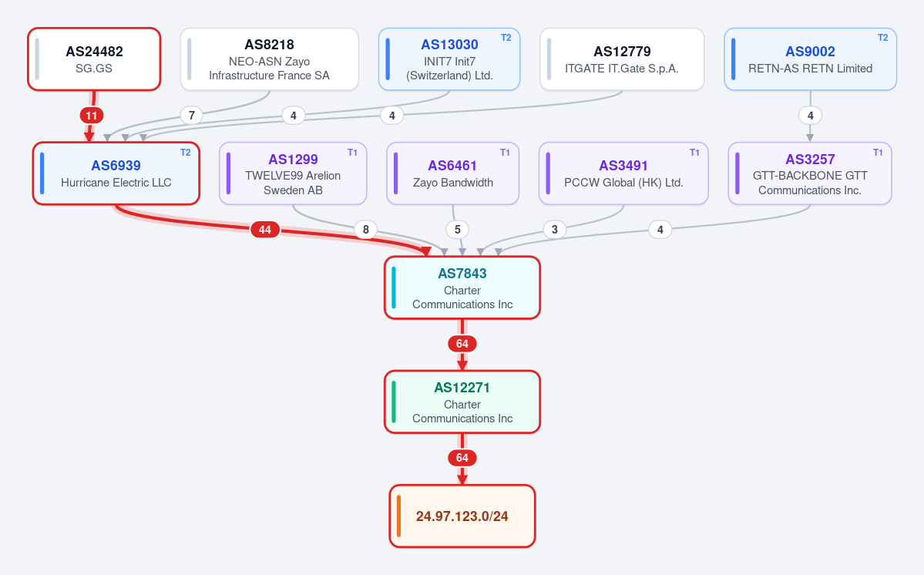Click the 64 label above the prefix box
The image size is (924, 575).
point(462,458)
